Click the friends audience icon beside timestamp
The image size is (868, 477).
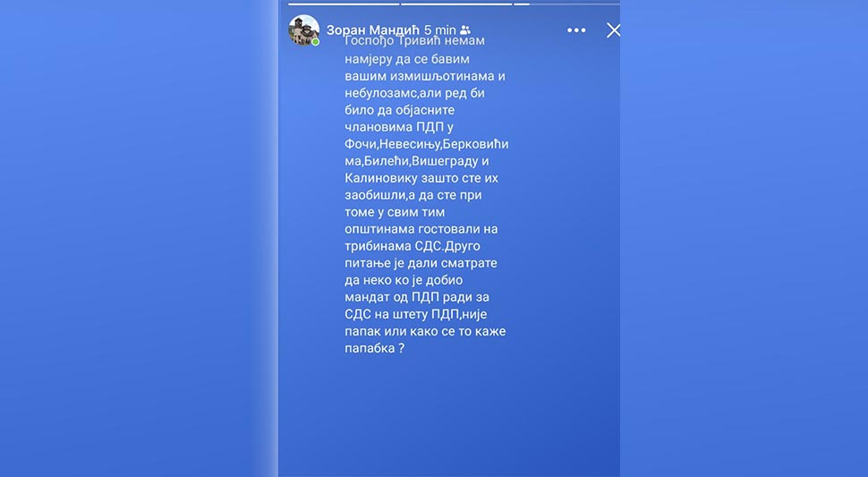pyautogui.click(x=465, y=30)
